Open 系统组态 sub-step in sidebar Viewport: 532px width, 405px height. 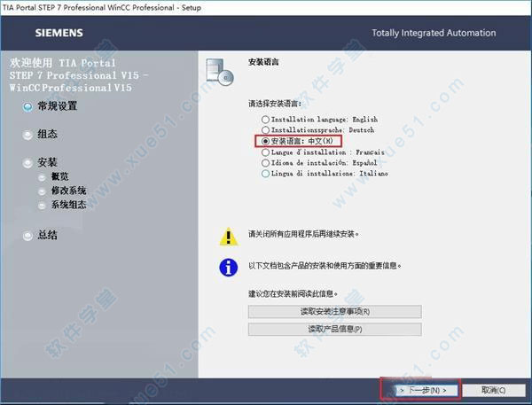click(x=68, y=205)
